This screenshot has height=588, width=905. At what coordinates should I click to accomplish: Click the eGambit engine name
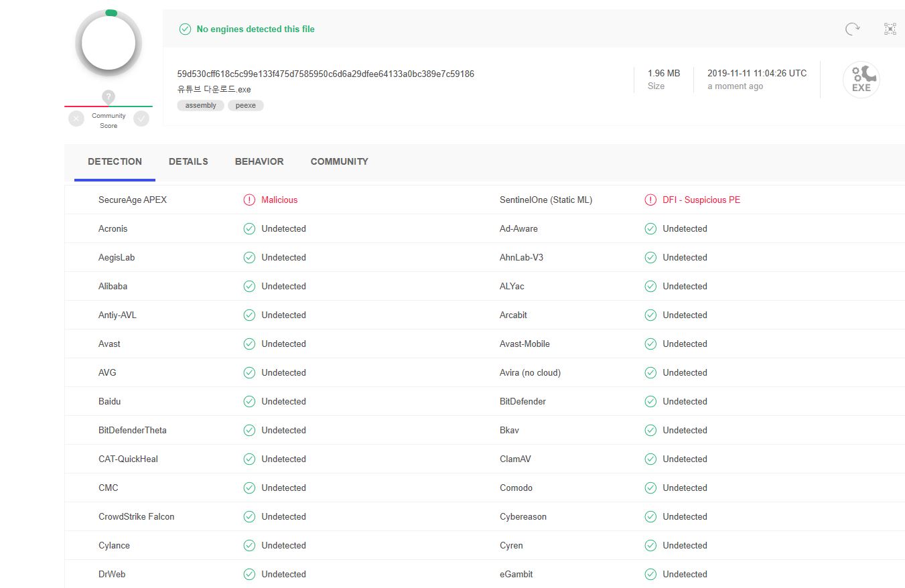pos(516,574)
